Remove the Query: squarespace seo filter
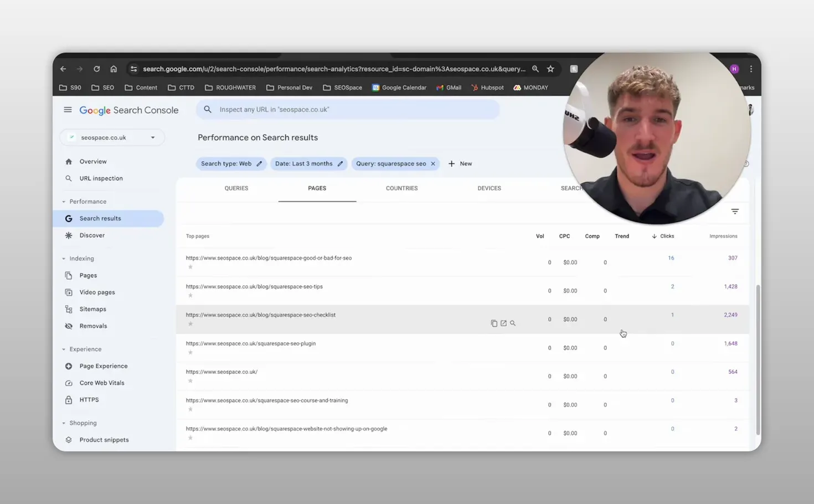814x504 pixels. tap(433, 164)
